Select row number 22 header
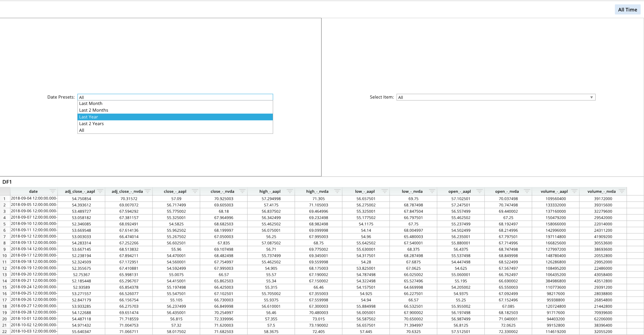 [x=5, y=332]
